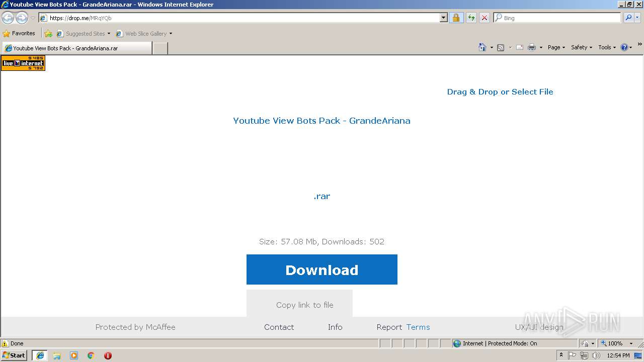Click the Show desktop button
The width and height of the screenshot is (644, 362).
coord(638,355)
